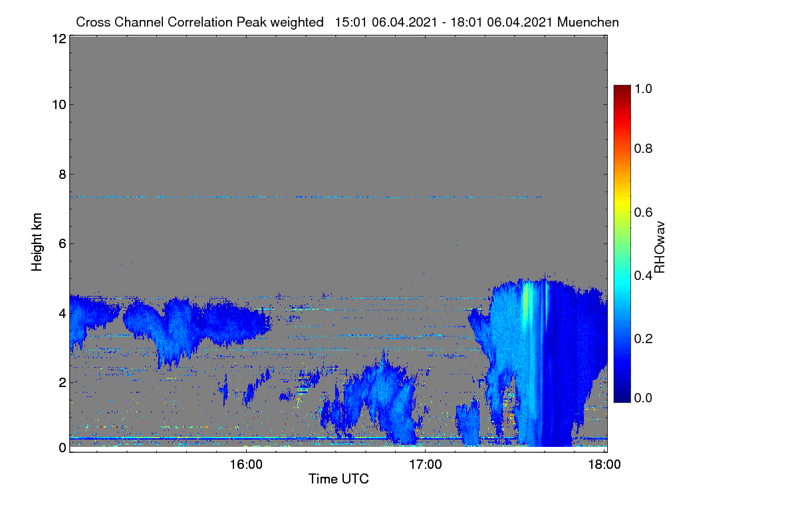This screenshot has height=532, width=798.
Task: Click the colorbar value 0.0
Action: tap(644, 398)
